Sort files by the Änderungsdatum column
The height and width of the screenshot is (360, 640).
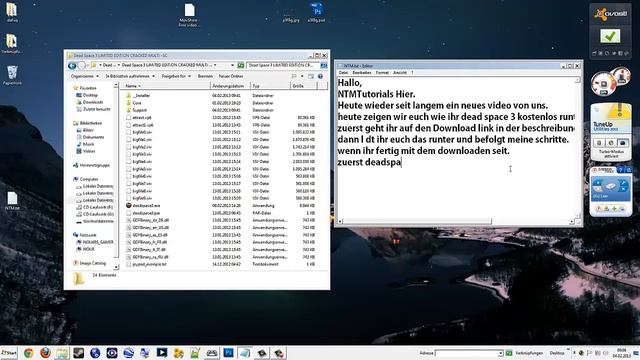pos(230,86)
